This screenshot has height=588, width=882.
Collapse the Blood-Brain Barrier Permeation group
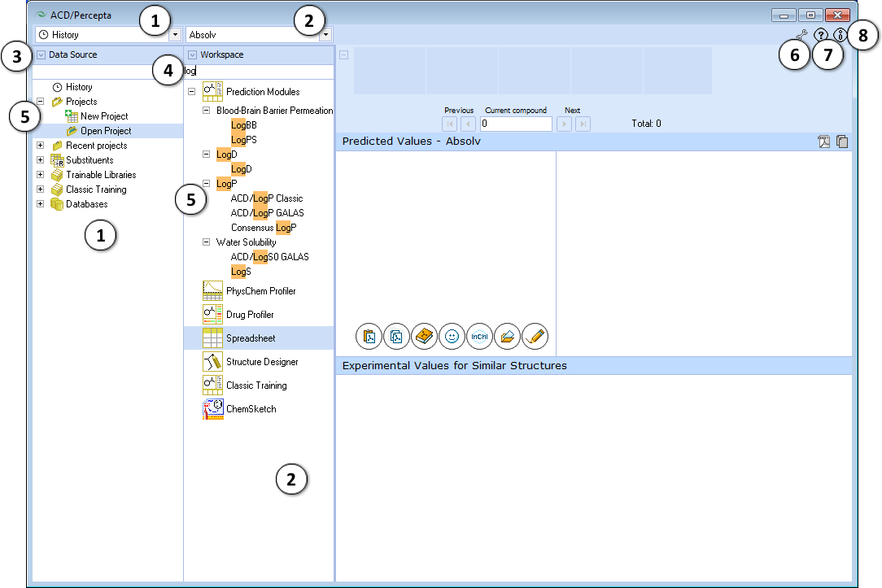point(207,111)
